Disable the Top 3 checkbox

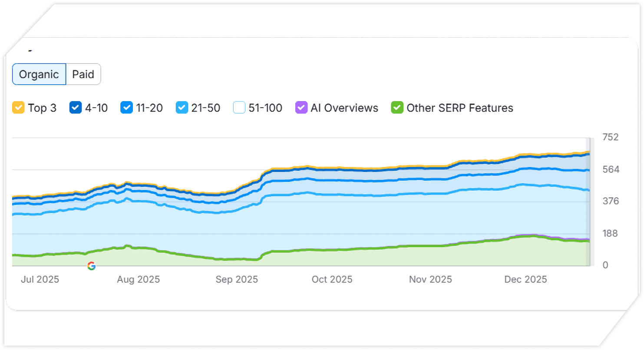tap(18, 108)
